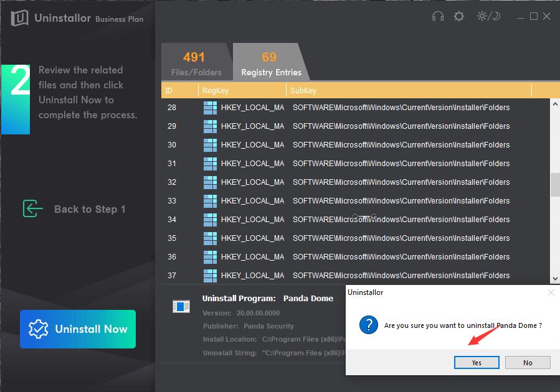
Task: Click Panda Dome program icon
Action: coord(181,306)
